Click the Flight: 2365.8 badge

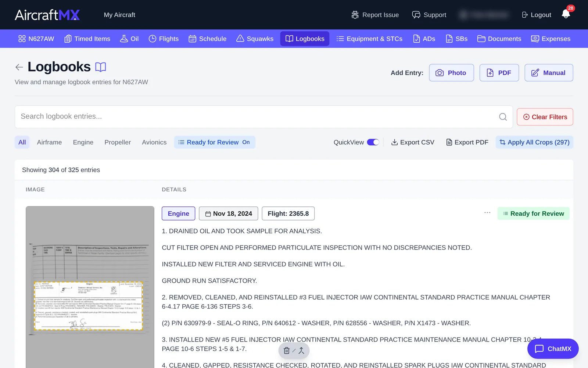(288, 213)
